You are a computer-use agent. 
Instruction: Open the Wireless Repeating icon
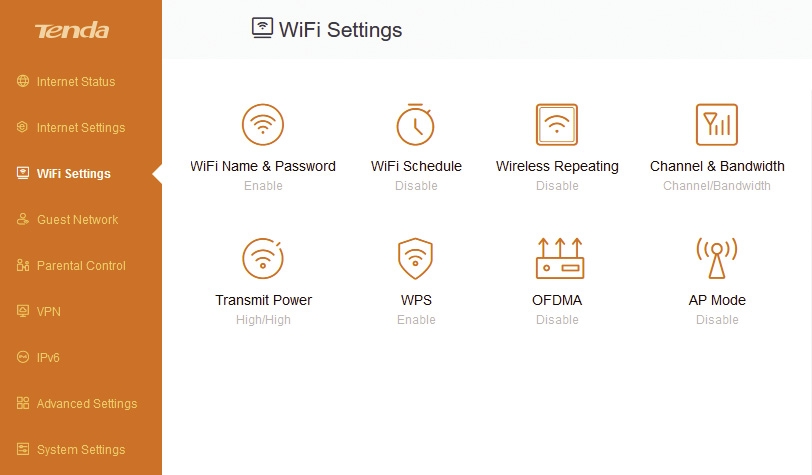click(557, 124)
